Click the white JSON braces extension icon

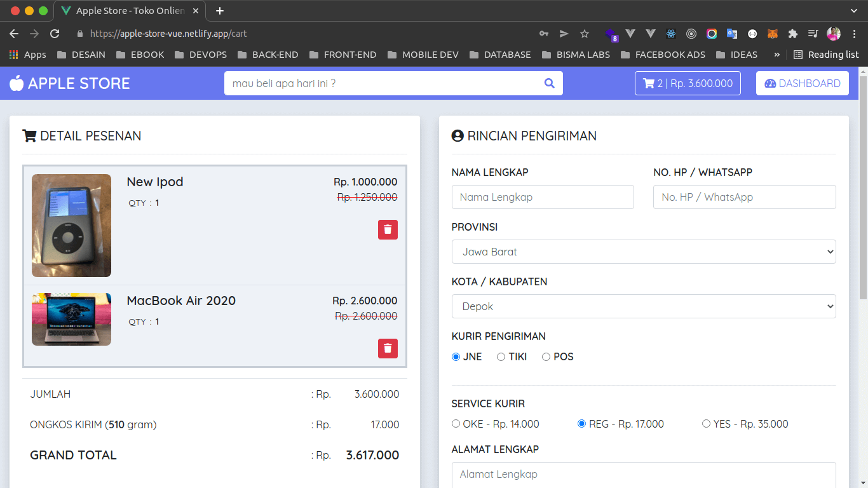pyautogui.click(x=752, y=34)
